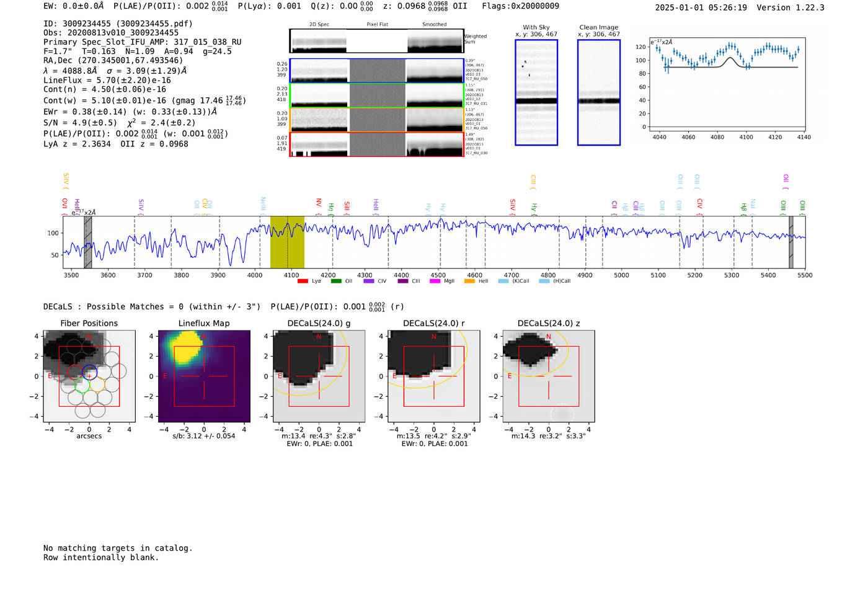Click the 'S/N = 4.9(±0.5)' line
The width and height of the screenshot is (868, 591).
pos(120,122)
